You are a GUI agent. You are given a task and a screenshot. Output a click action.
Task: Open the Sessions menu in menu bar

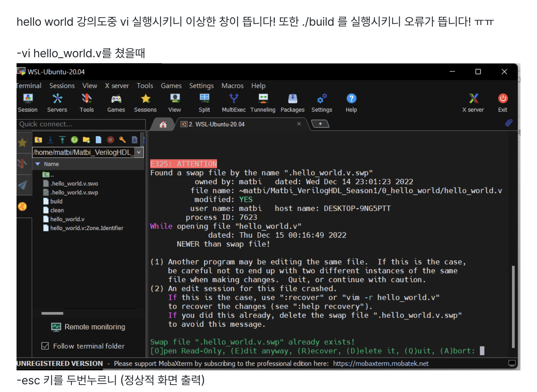click(62, 86)
